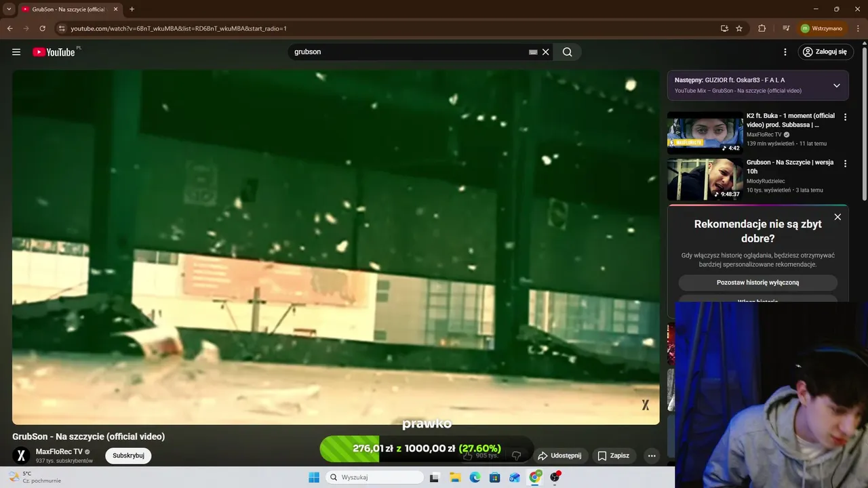The image size is (868, 488).
Task: Subscribe with the Subskrybuj button
Action: [x=128, y=455]
